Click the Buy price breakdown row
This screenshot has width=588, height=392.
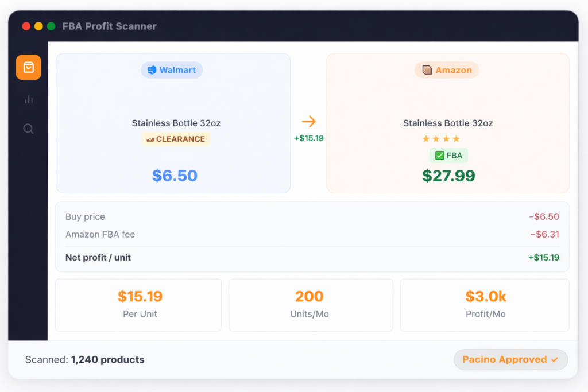(x=312, y=217)
